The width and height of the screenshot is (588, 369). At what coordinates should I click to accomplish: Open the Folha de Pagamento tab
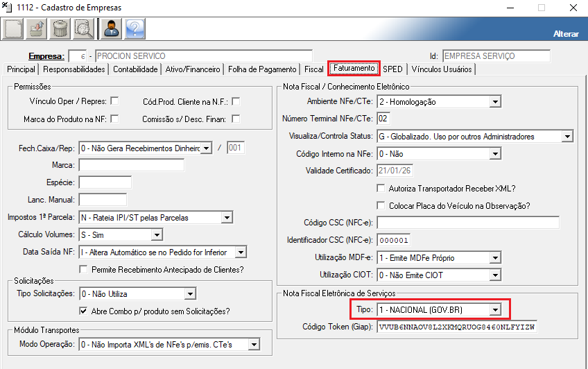pos(262,69)
